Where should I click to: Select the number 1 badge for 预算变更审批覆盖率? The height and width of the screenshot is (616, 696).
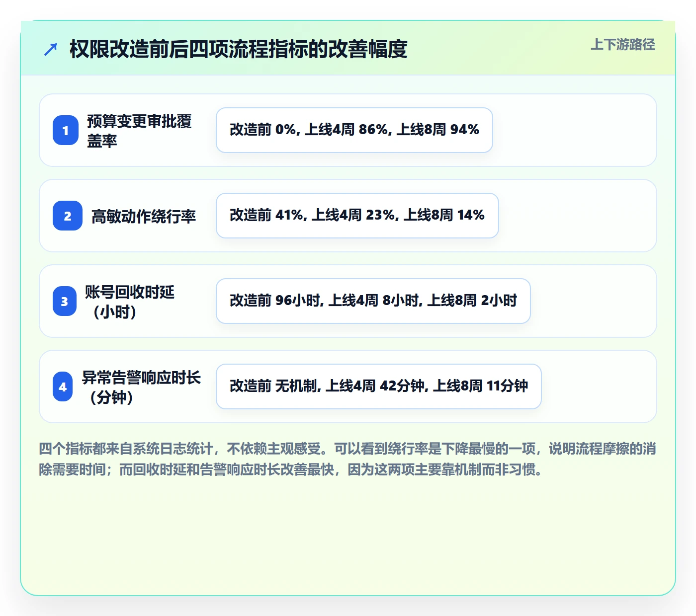click(66, 130)
